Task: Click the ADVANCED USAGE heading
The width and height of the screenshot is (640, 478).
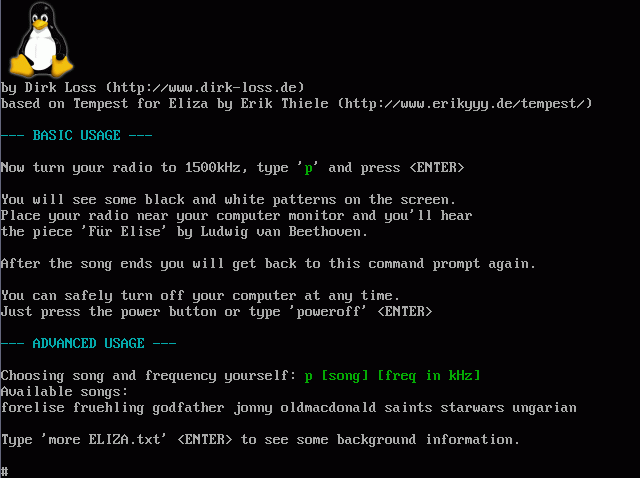Action: coord(88,343)
